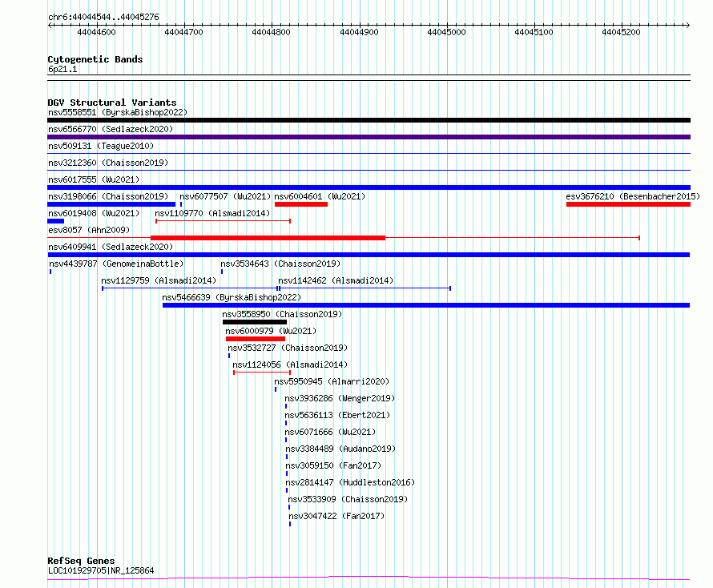Click nsv1124056 (Alsmadi2014) label
This screenshot has height=588, width=713.
click(x=290, y=364)
